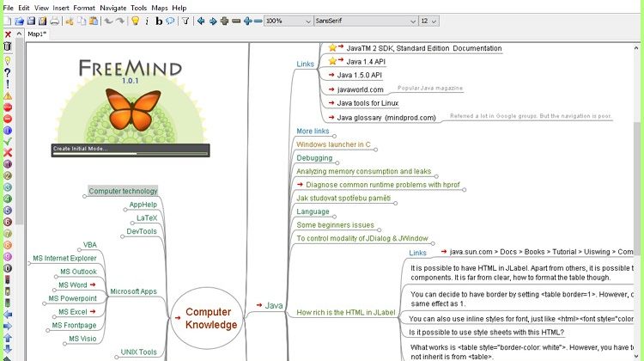Open the Edit menu
Screen dimensions: 644x361
24,8
